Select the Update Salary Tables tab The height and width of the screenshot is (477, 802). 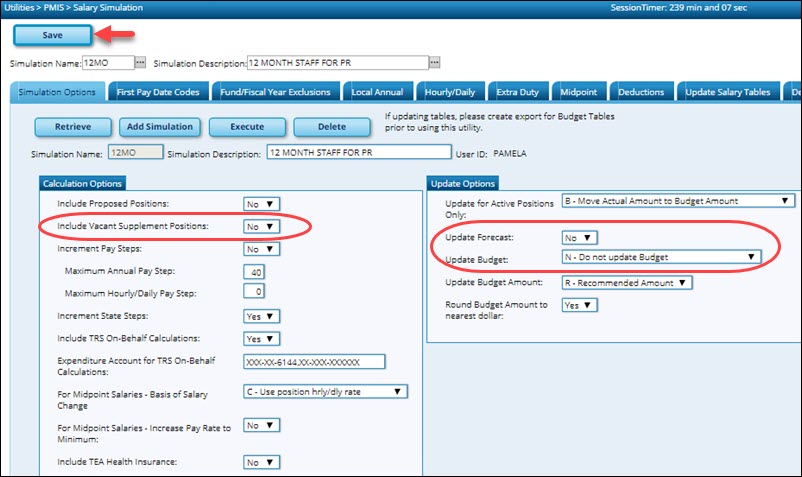727,92
